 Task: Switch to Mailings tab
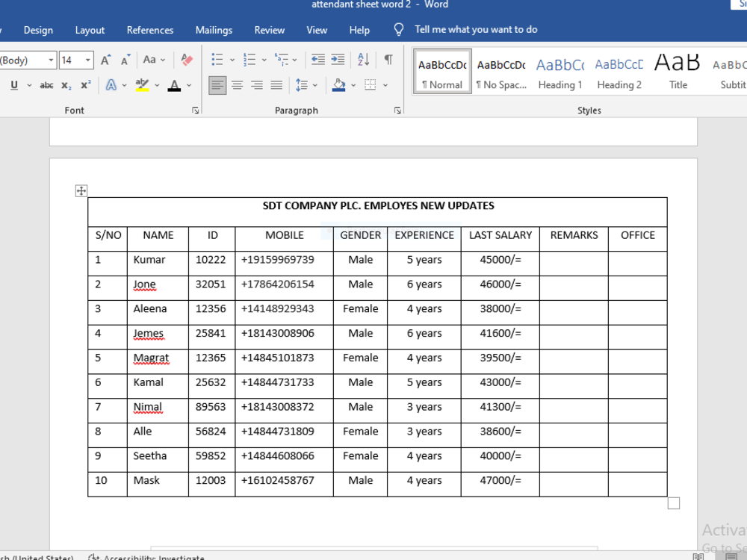(x=214, y=30)
